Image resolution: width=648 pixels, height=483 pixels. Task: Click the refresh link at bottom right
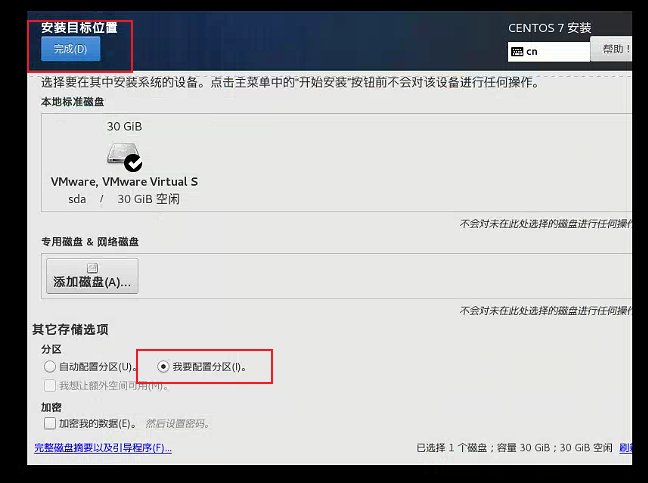[625, 448]
